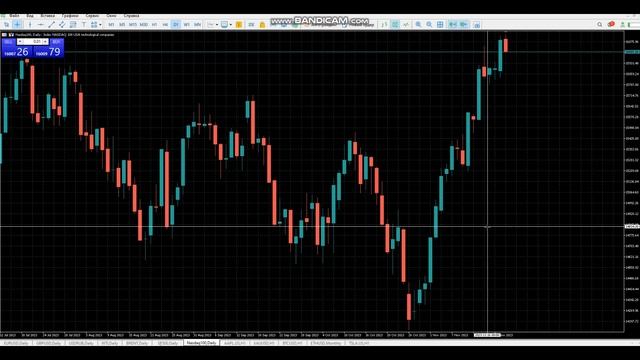Open the Графики menu
The width and height of the screenshot is (640, 360).
(70, 16)
